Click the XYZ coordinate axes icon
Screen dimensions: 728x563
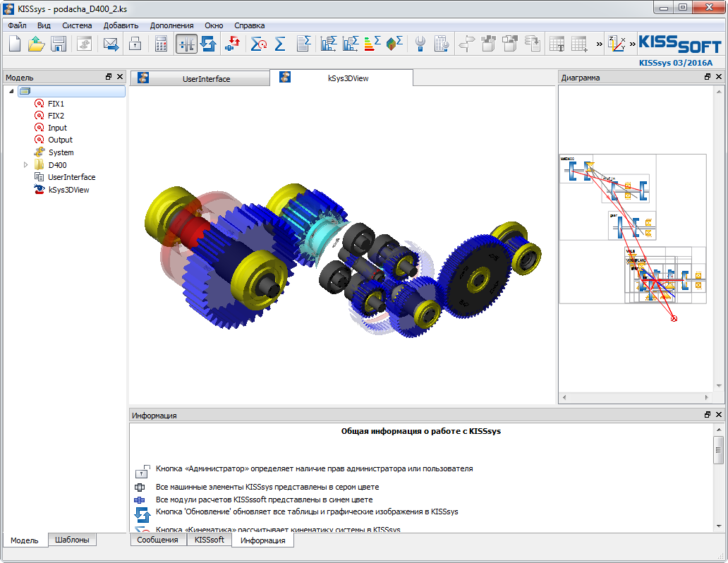tap(617, 44)
